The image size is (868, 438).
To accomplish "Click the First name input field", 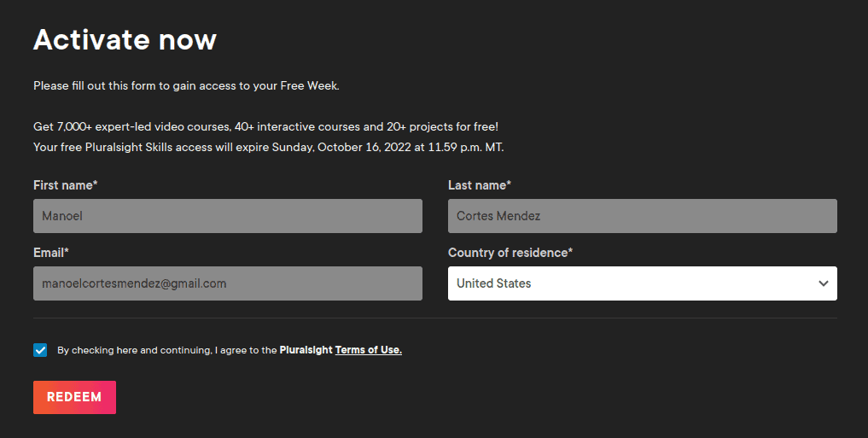I will tap(227, 216).
